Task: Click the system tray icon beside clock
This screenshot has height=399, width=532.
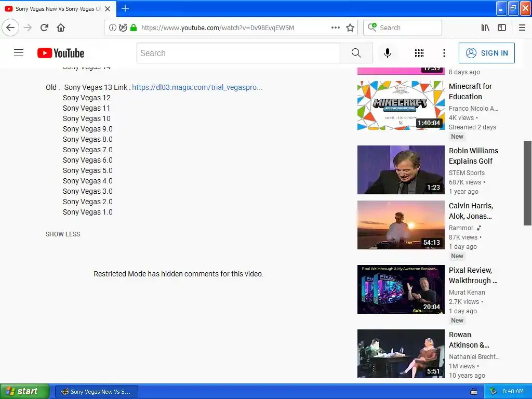Action: [493, 391]
